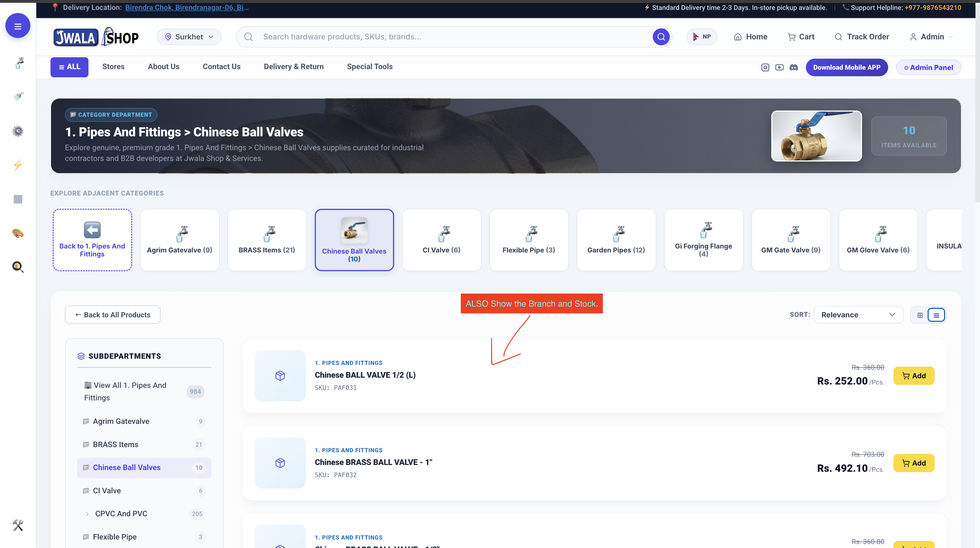Open the Discord social icon
The image size is (980, 548).
coord(794,67)
